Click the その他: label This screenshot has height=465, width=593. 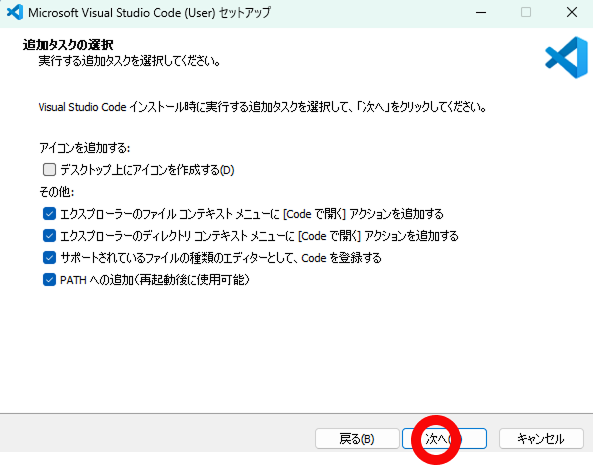[x=57, y=192]
